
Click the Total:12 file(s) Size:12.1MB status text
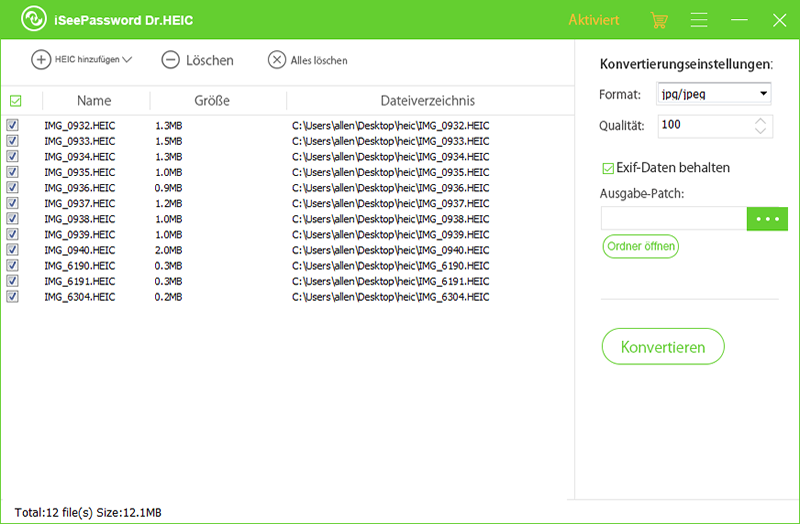[88, 512]
